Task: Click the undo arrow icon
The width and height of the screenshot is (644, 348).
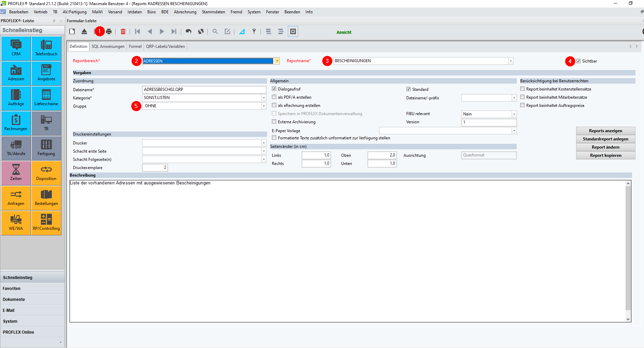Action: [x=188, y=32]
